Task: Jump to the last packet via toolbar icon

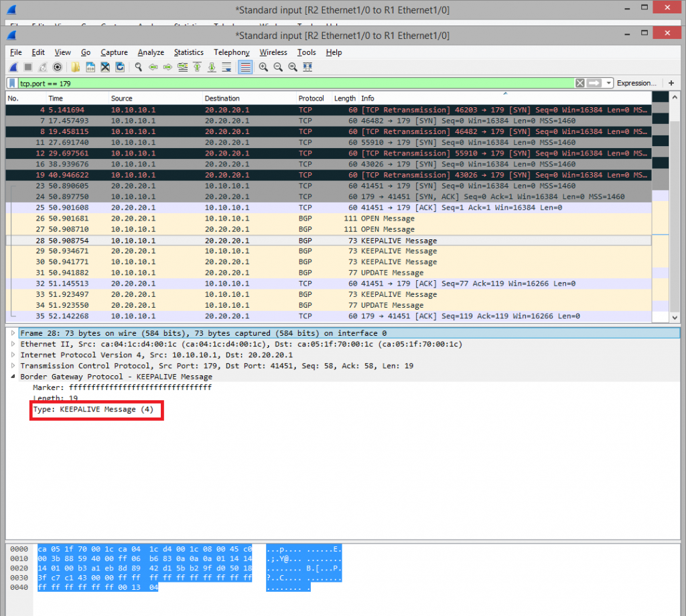Action: click(x=211, y=67)
